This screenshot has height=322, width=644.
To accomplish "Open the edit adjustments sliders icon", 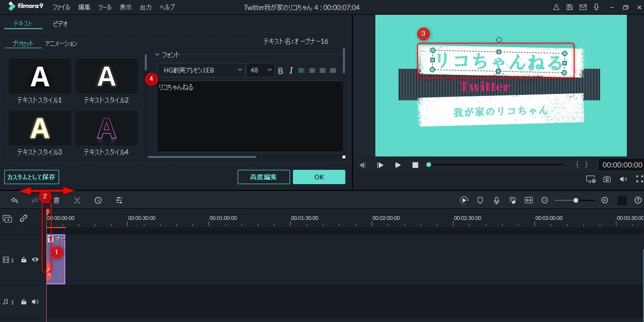I will (x=119, y=200).
